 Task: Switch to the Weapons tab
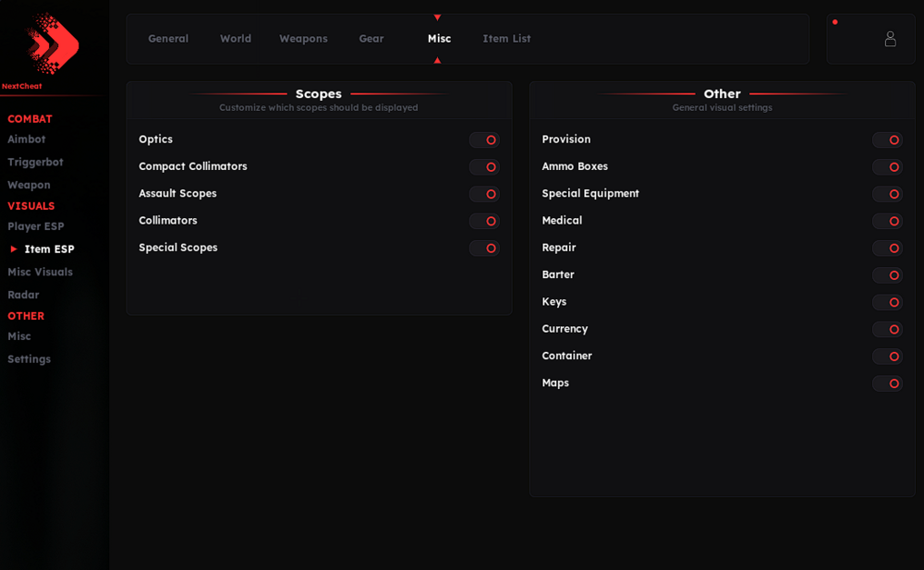point(303,38)
